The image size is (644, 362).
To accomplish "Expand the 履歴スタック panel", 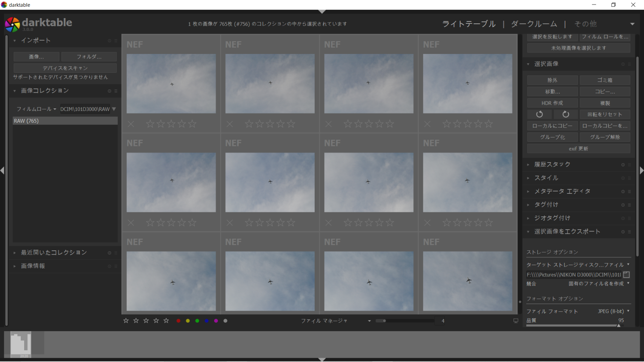I will pyautogui.click(x=552, y=164).
